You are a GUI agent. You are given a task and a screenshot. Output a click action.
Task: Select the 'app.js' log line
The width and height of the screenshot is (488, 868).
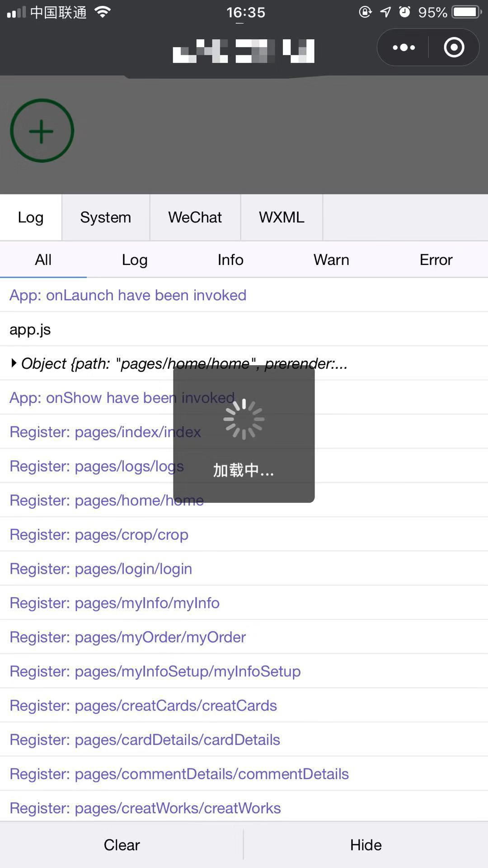(244, 330)
